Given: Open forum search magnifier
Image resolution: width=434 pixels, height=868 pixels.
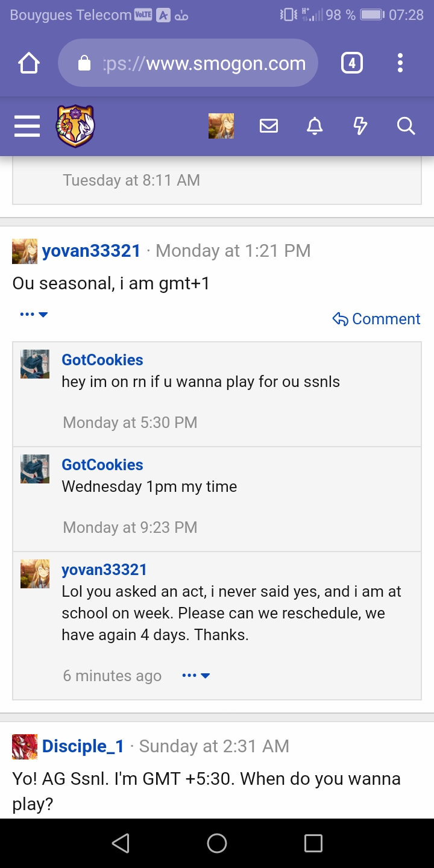Looking at the screenshot, I should [406, 126].
